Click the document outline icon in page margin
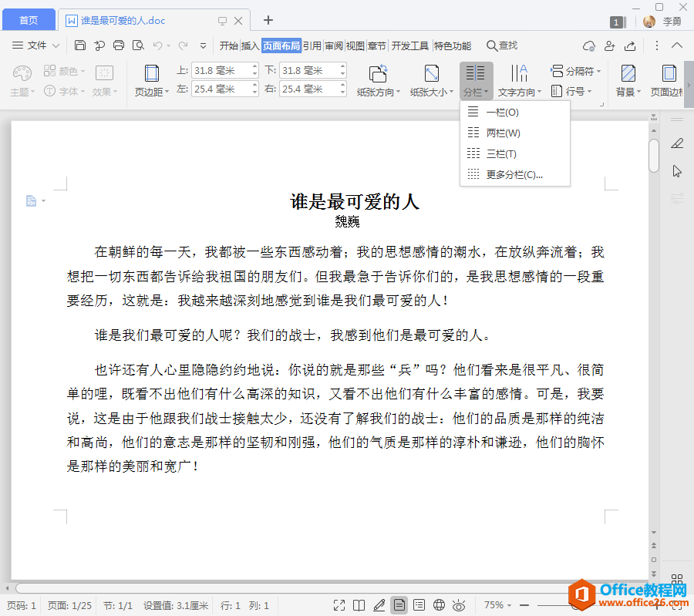This screenshot has height=616, width=694. (31, 201)
